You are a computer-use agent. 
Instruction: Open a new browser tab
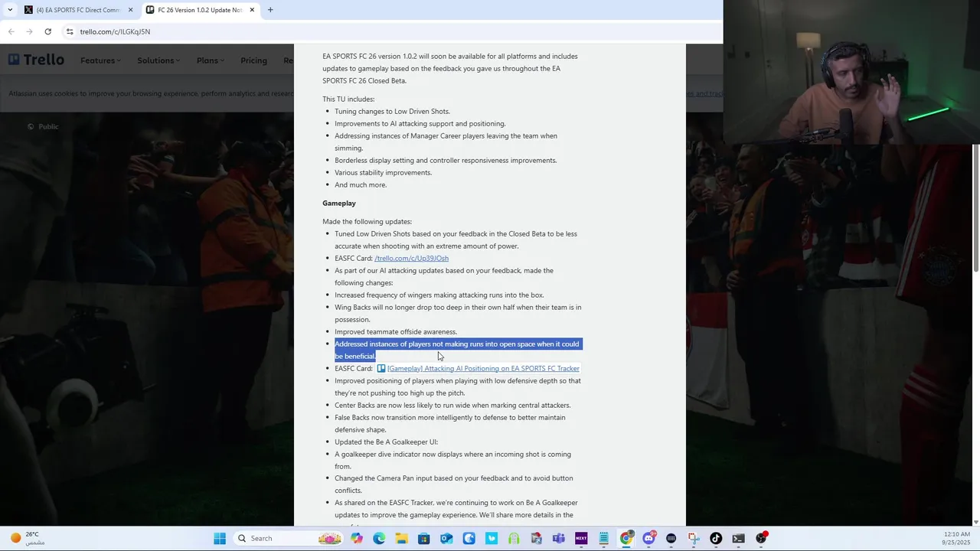[270, 10]
